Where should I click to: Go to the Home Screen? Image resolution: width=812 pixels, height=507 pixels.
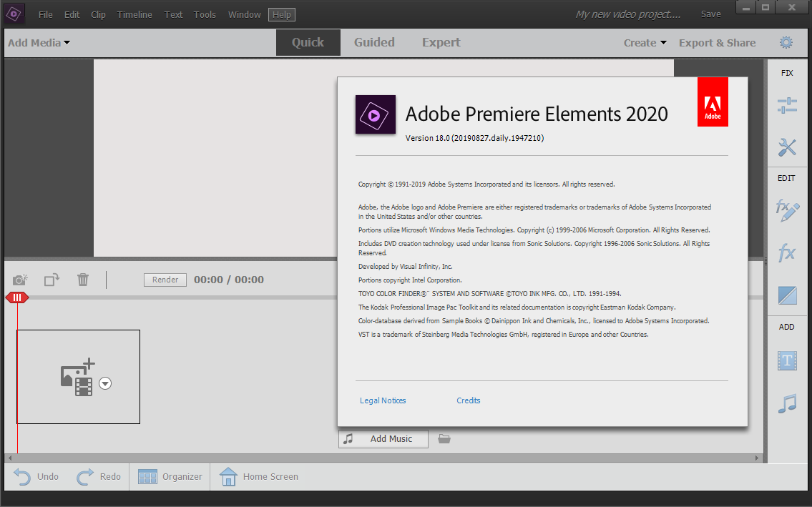[258, 476]
